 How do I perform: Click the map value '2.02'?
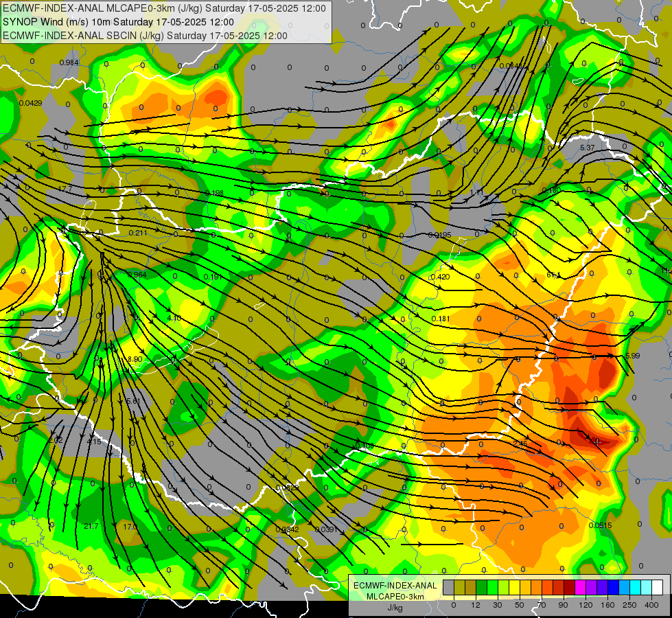56,440
